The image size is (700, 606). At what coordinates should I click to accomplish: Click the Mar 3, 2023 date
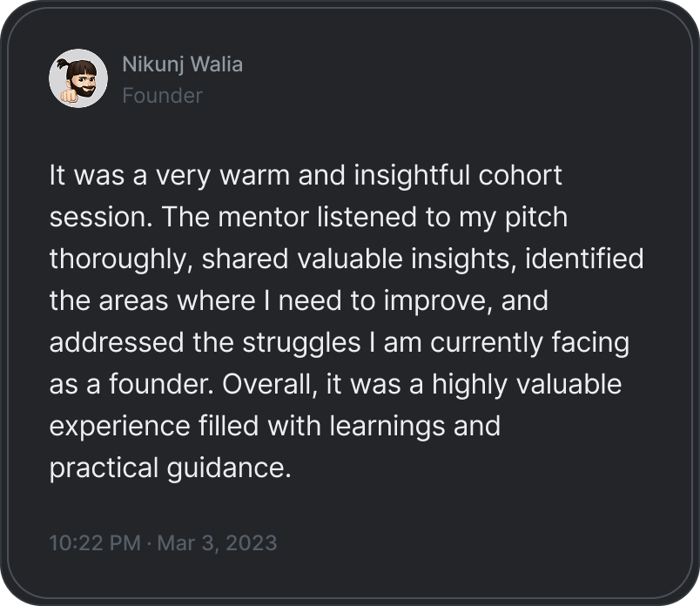217,543
